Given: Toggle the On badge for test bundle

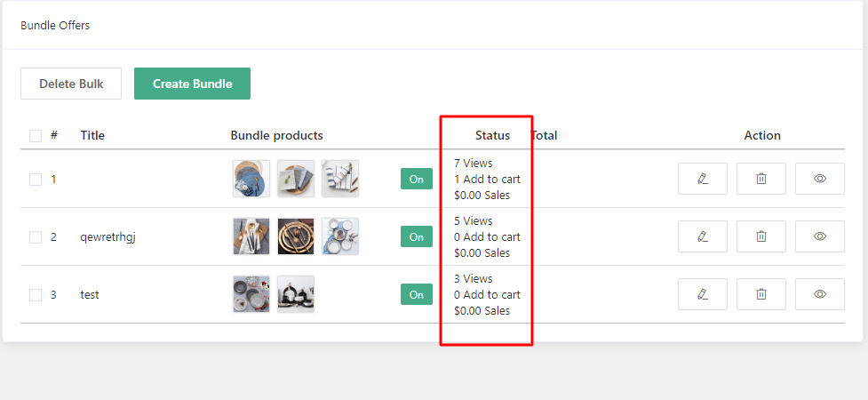Looking at the screenshot, I should (416, 294).
